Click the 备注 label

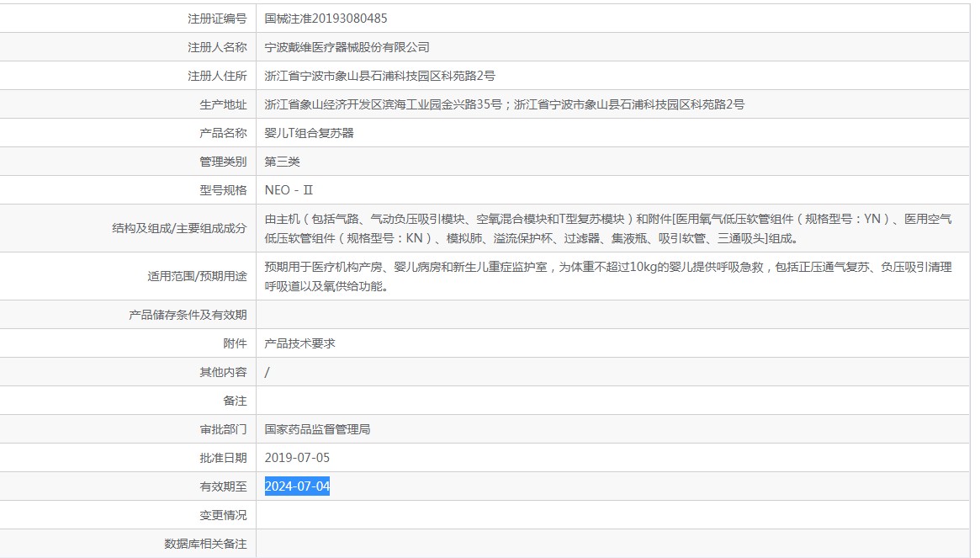pyautogui.click(x=235, y=401)
